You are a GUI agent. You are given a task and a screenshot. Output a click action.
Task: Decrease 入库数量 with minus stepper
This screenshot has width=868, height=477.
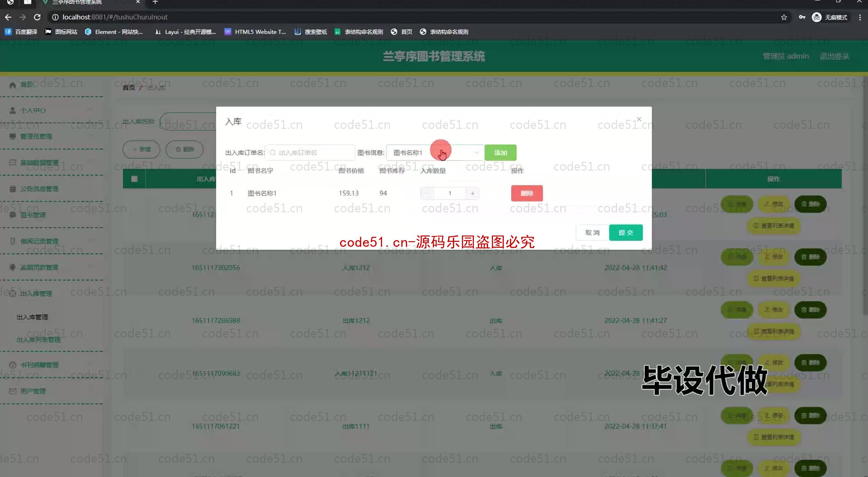427,193
